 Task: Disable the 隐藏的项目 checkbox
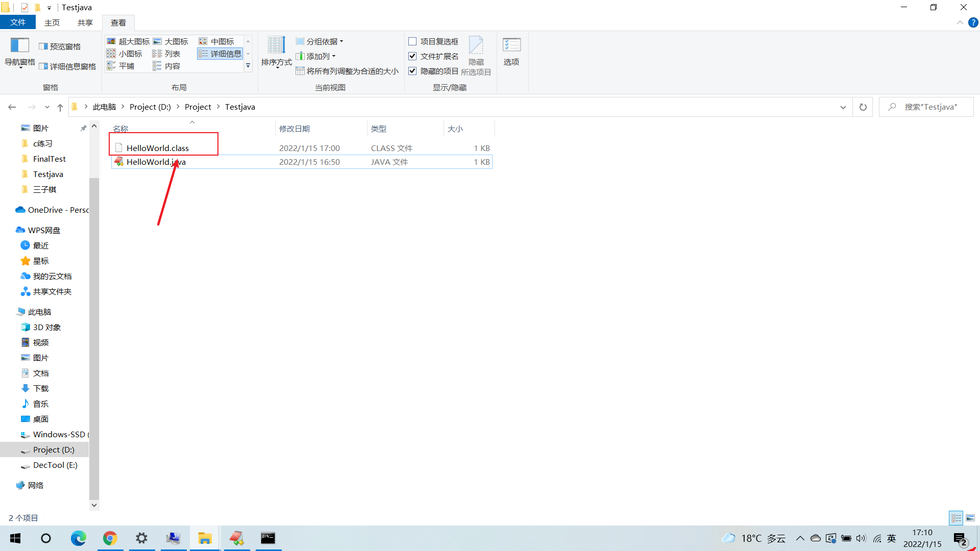(412, 71)
